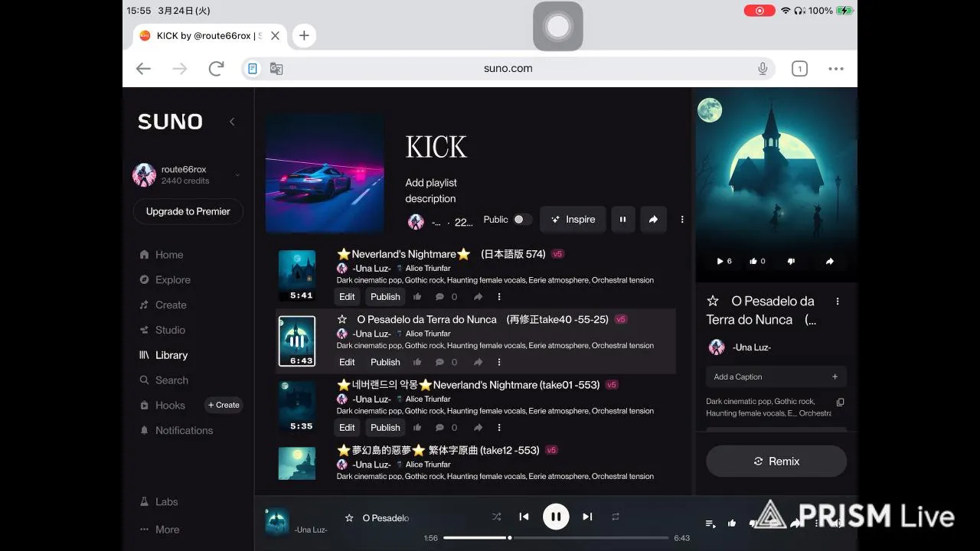
Task: Click Edit on Neverland's Nightmare 日本語版 song
Action: click(x=347, y=297)
